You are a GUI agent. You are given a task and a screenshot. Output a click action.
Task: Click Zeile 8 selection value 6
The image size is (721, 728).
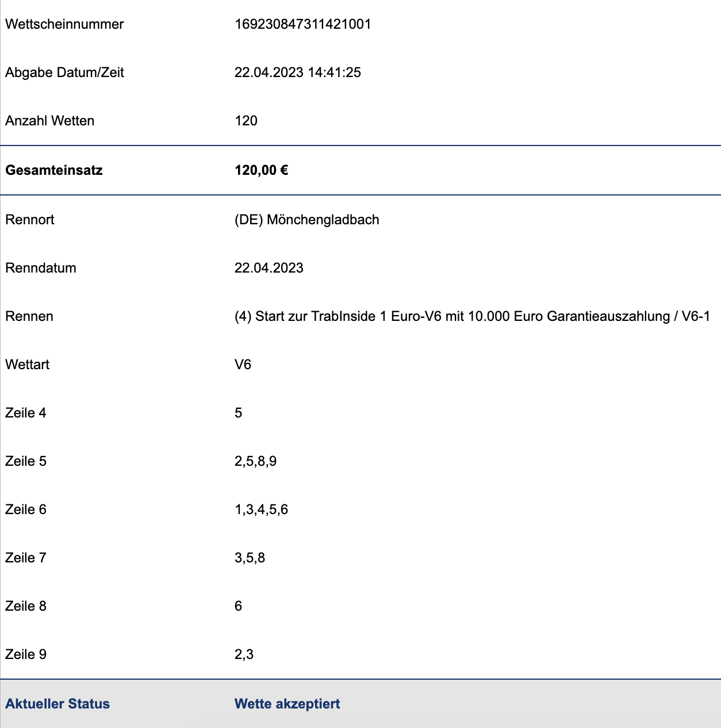point(239,606)
